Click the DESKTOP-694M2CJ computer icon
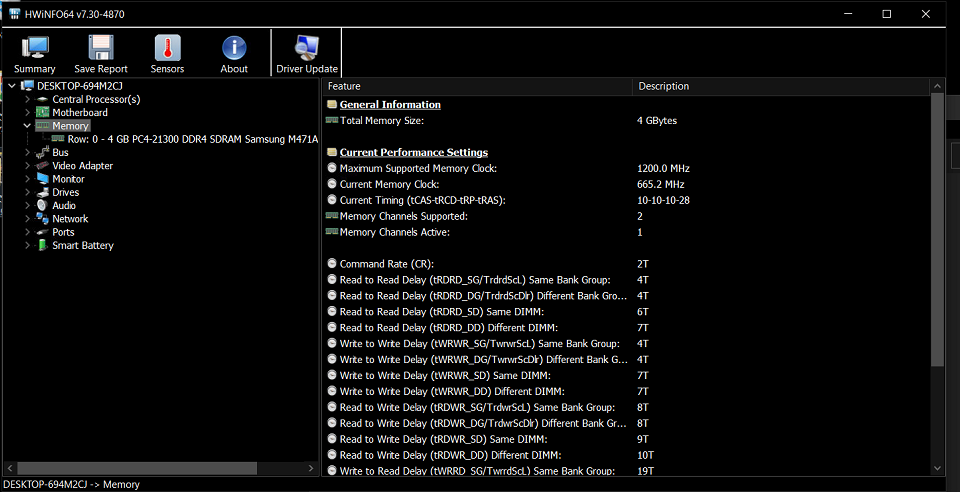960x492 pixels. (28, 86)
